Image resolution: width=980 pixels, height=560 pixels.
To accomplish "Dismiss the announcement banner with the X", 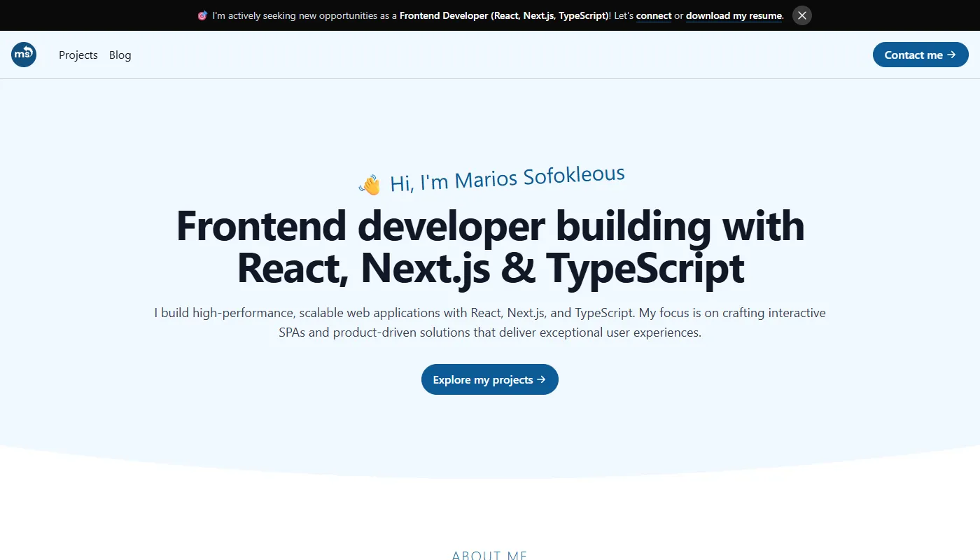I will pos(802,15).
